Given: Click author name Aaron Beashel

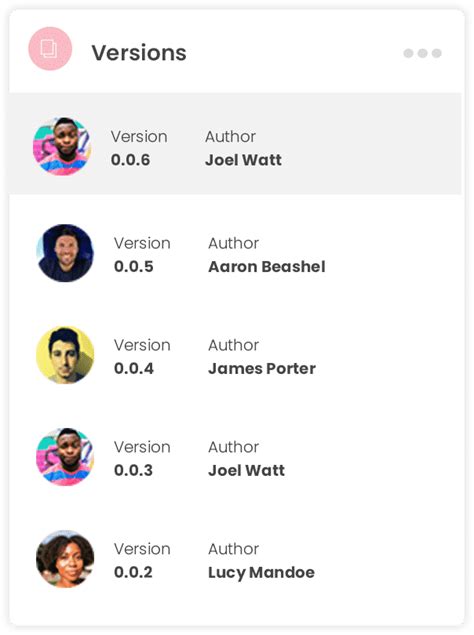Looking at the screenshot, I should pyautogui.click(x=267, y=266).
